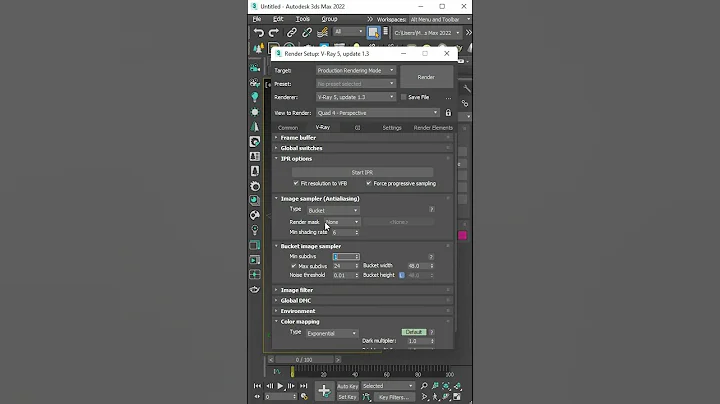Open the Selected key set dropdown
This screenshot has height=404, width=720.
click(x=388, y=386)
